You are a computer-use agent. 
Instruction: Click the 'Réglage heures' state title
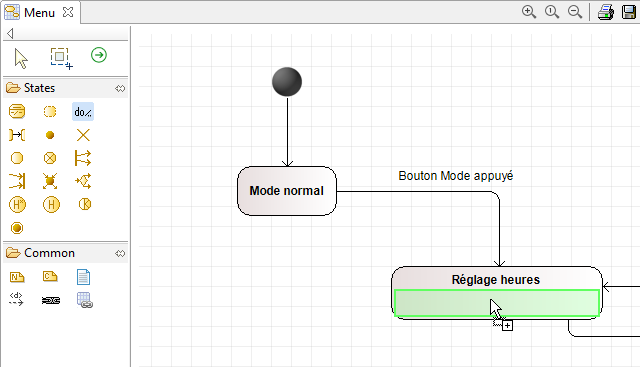point(496,280)
